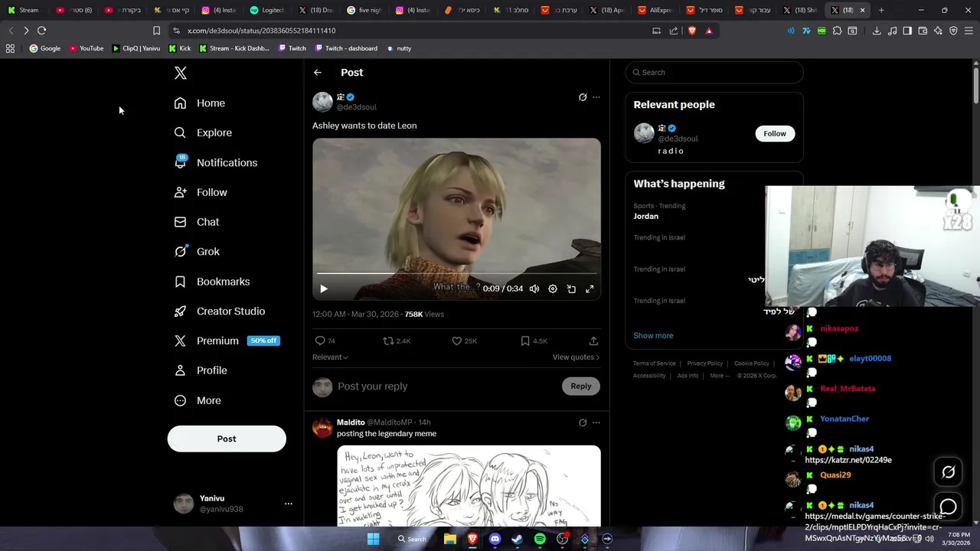
Task: Mute the video with the volume icon
Action: coord(534,289)
